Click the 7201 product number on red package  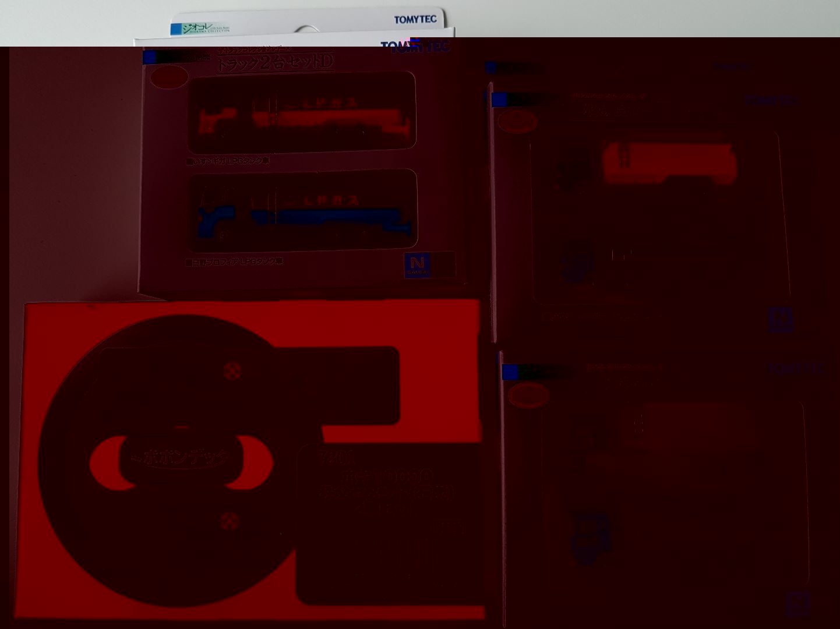tap(337, 458)
